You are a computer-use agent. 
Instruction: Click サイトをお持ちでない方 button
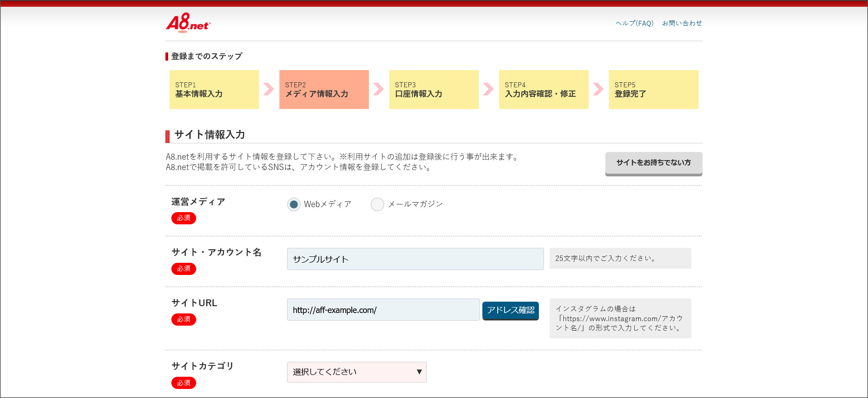[x=654, y=163]
